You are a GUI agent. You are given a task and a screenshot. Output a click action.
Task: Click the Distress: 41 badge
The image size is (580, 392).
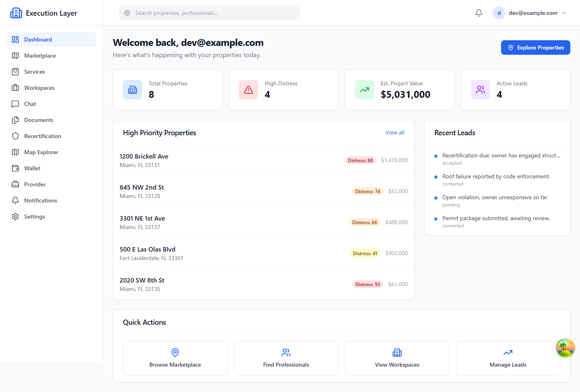click(x=365, y=253)
